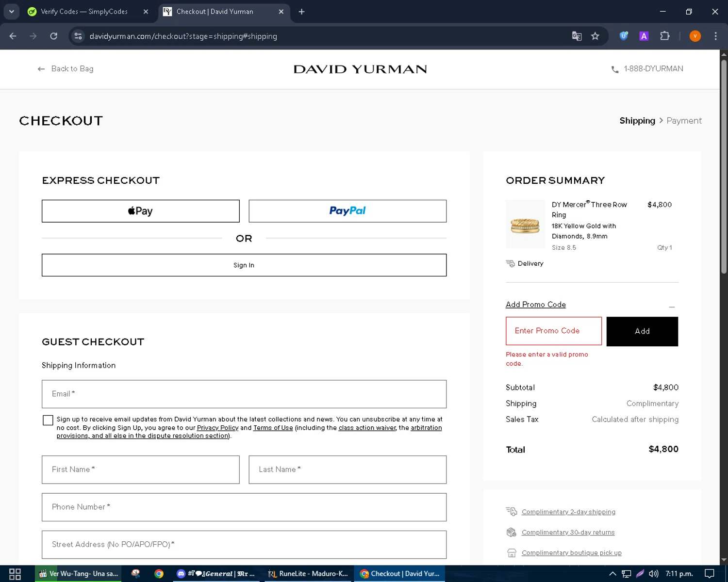Focus the Last Name field
Viewport: 728px width, 582px height.
coord(347,469)
